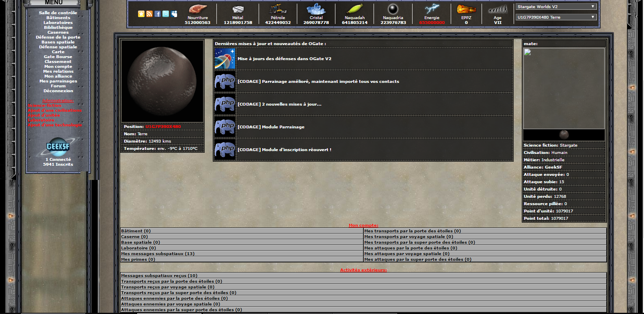Open the RSS feed icon
The image size is (644, 314).
(149, 14)
